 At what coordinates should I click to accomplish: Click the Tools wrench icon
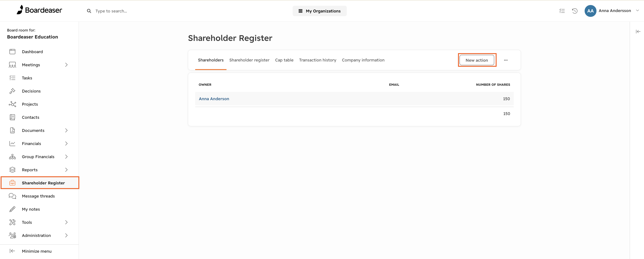pos(12,222)
